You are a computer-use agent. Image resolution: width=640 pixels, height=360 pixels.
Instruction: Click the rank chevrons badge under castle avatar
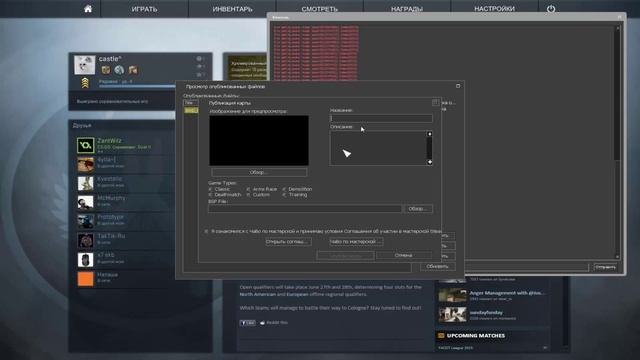click(84, 83)
